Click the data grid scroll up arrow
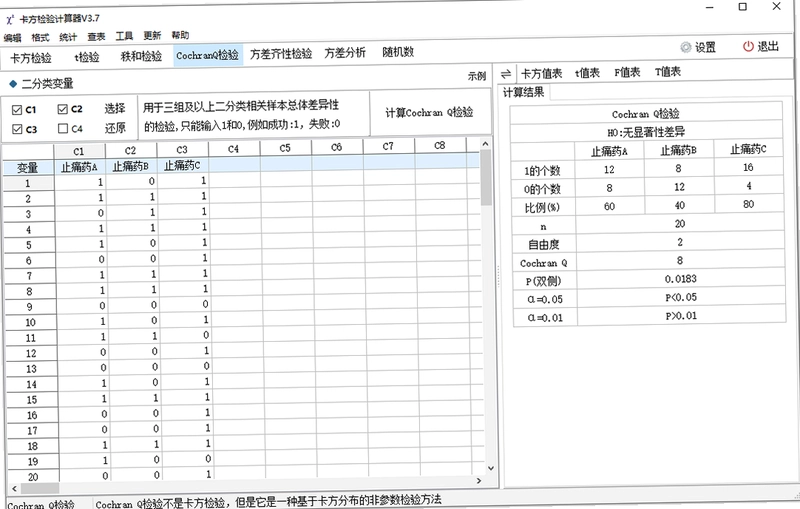The height and width of the screenshot is (509, 800). [x=485, y=144]
